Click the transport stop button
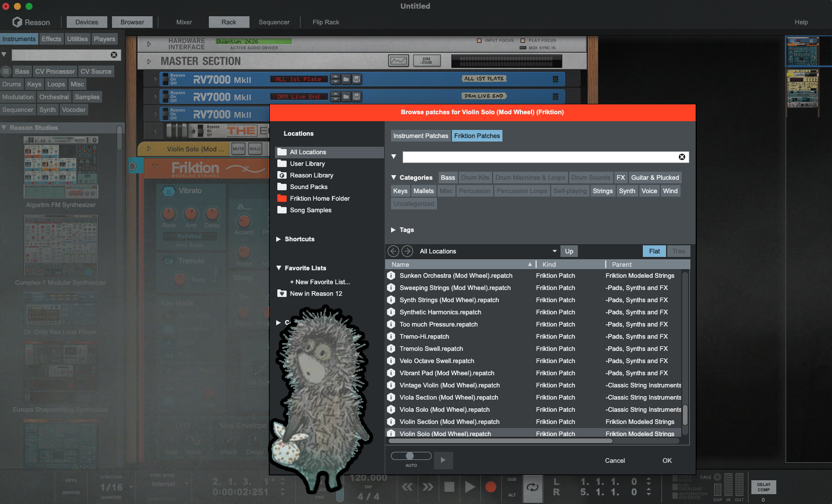Screen dimensions: 832x504 click(x=449, y=487)
